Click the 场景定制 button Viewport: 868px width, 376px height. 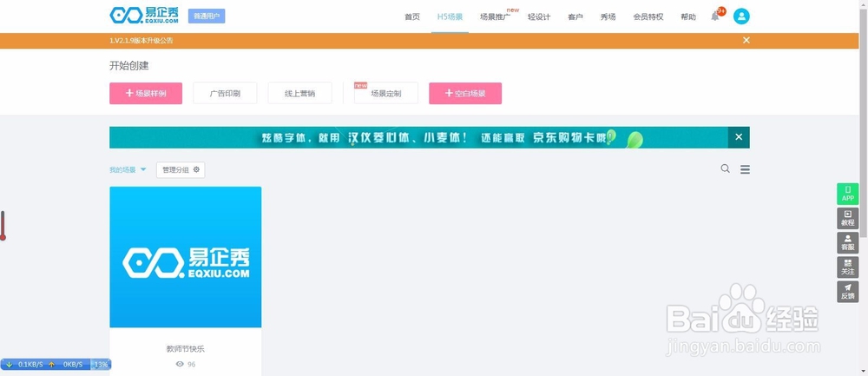[x=386, y=93]
